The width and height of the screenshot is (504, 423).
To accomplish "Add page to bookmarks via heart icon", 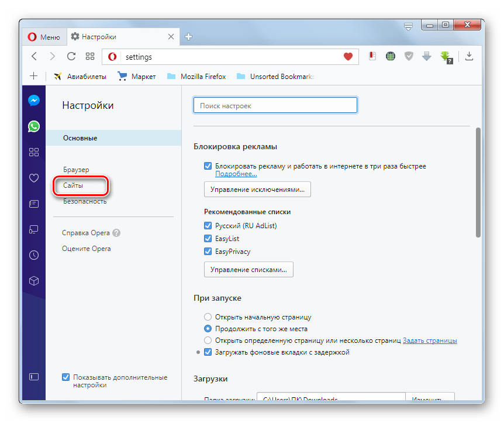I will tap(348, 57).
